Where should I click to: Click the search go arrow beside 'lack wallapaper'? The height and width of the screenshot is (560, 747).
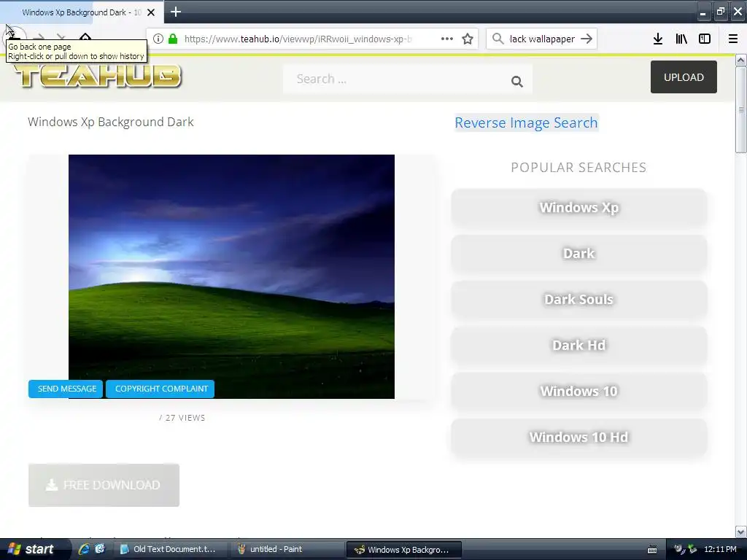587,39
